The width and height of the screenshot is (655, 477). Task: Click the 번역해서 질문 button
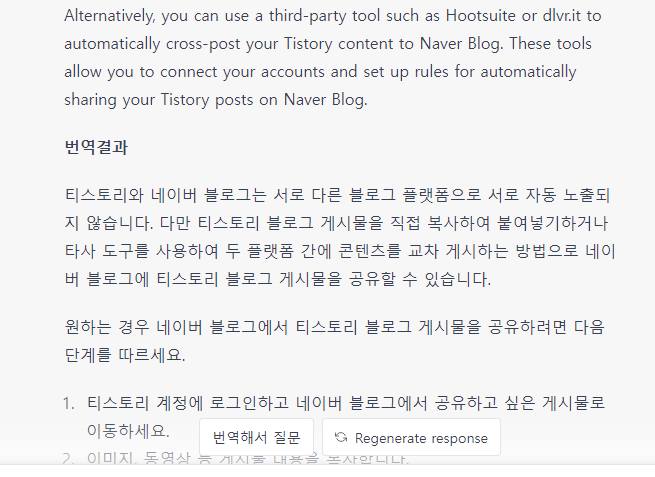pos(256,437)
